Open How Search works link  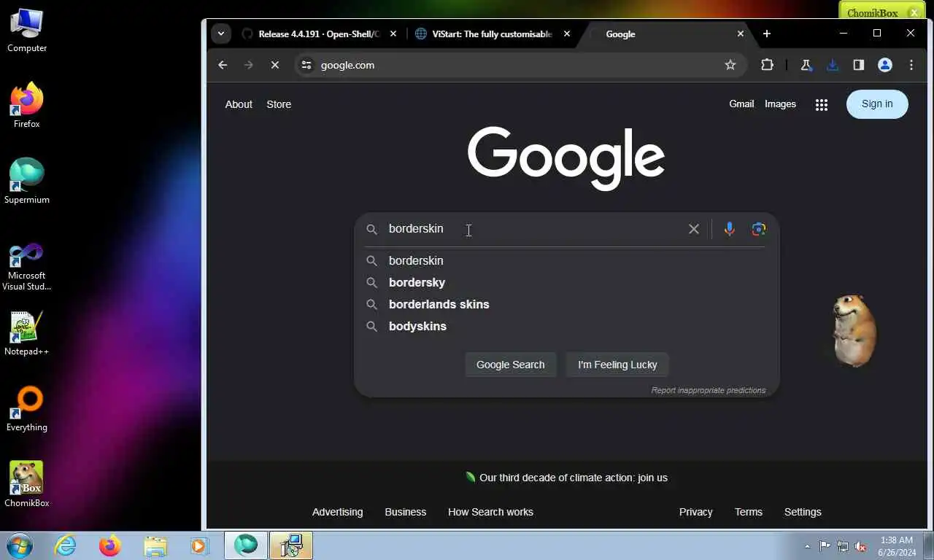click(490, 512)
